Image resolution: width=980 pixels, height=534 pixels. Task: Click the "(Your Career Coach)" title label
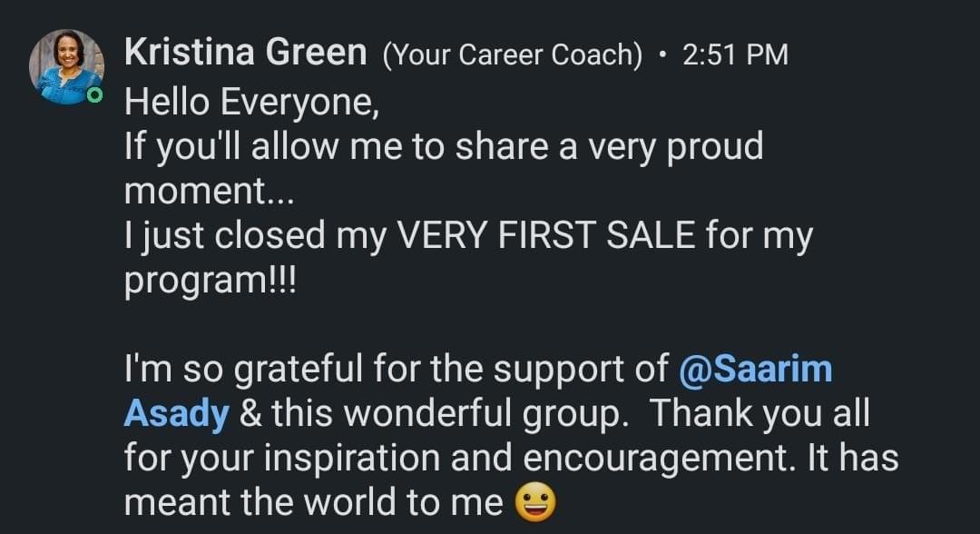513,54
